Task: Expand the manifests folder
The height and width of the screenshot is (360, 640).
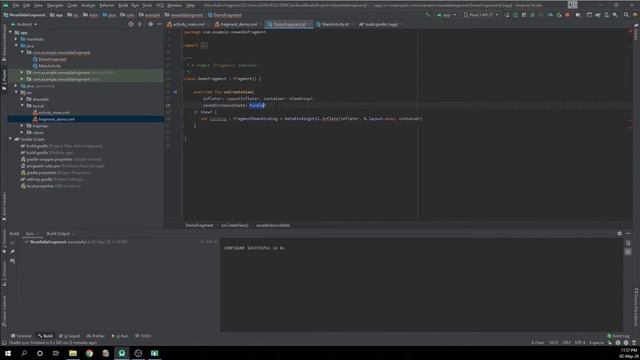Action: [x=16, y=39]
